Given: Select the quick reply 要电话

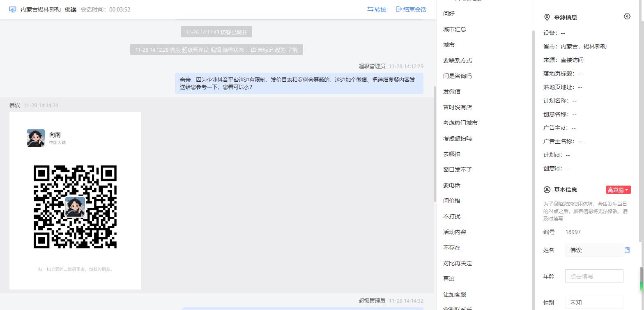Looking at the screenshot, I should 452,185.
